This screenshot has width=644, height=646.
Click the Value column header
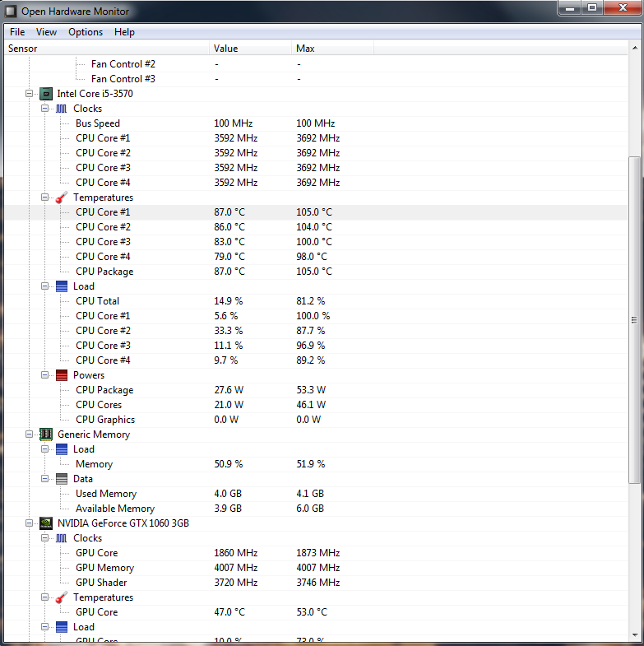[x=250, y=49]
